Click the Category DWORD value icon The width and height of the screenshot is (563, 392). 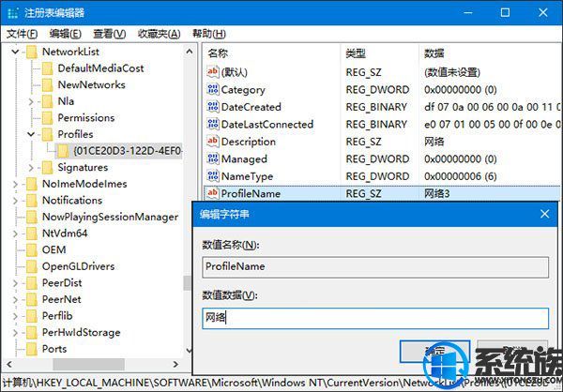tap(213, 89)
